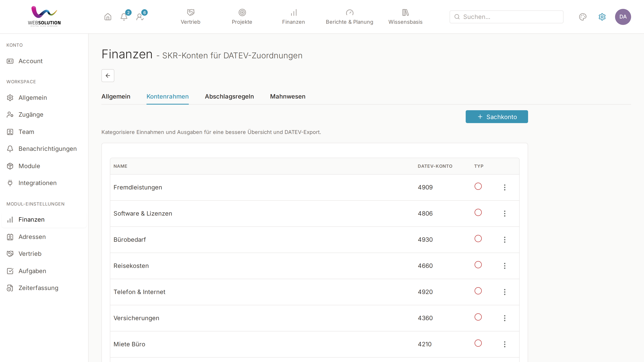Click the blue settings gear icon
The image size is (644, 362).
point(602,17)
